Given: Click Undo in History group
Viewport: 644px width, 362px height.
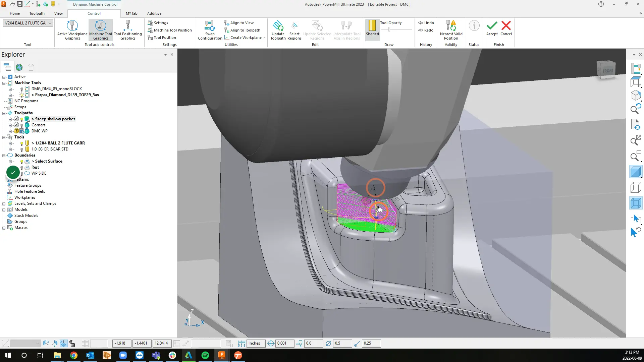Looking at the screenshot, I should pos(426,23).
